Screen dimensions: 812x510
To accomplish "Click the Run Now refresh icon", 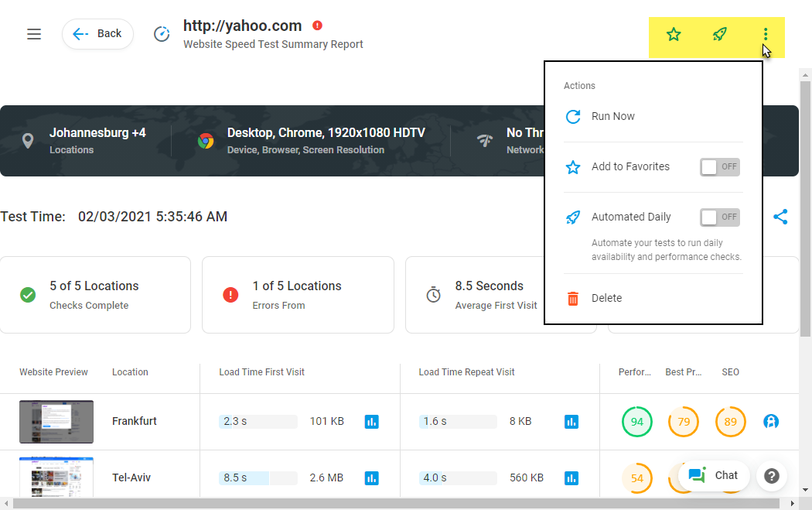I will click(573, 117).
